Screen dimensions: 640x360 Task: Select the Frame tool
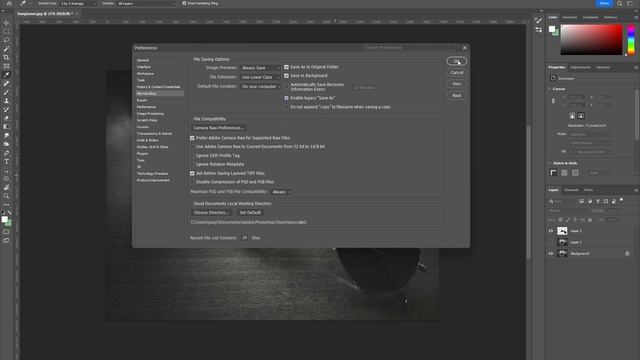[6, 66]
